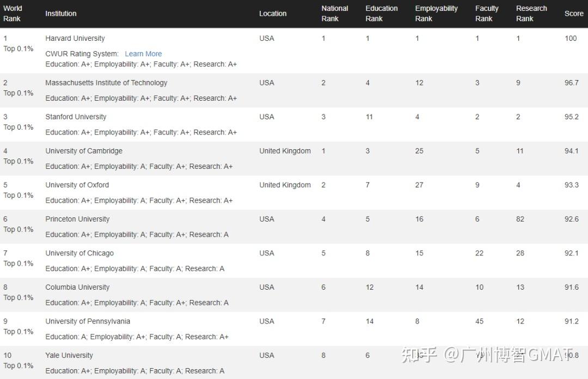The width and height of the screenshot is (588, 379).
Task: Click the University of Oxford name
Action: tap(77, 185)
